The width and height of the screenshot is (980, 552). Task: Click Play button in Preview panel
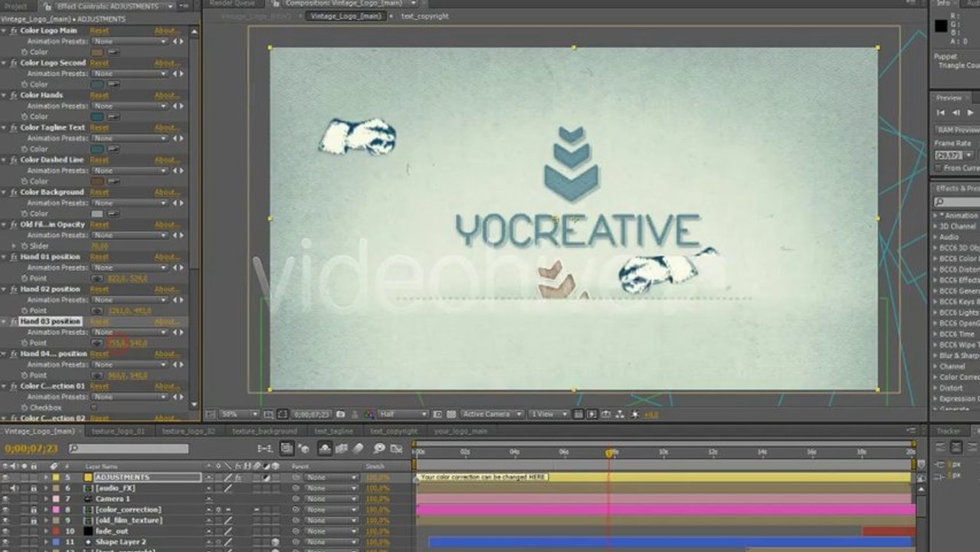coord(971,113)
